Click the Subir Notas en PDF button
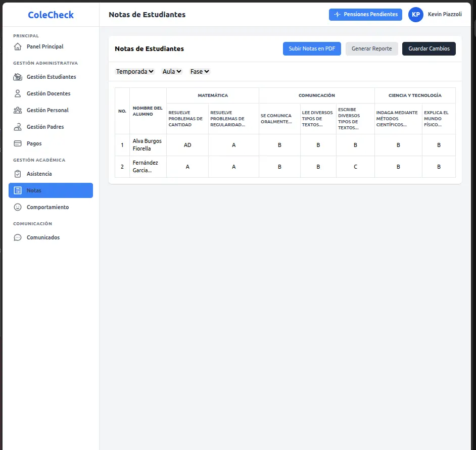476x450 pixels. 312,49
